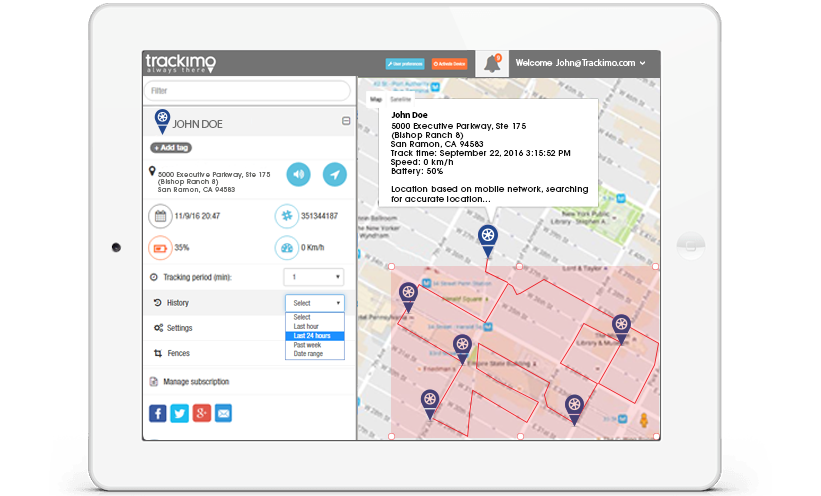The image size is (821, 496).
Task: Open Manage subscription
Action: (x=196, y=381)
